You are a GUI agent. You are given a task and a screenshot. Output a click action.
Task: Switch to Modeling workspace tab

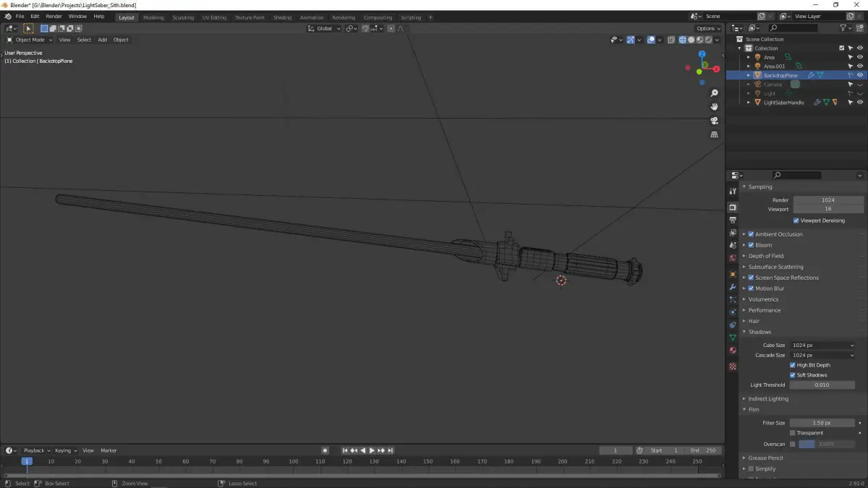153,17
